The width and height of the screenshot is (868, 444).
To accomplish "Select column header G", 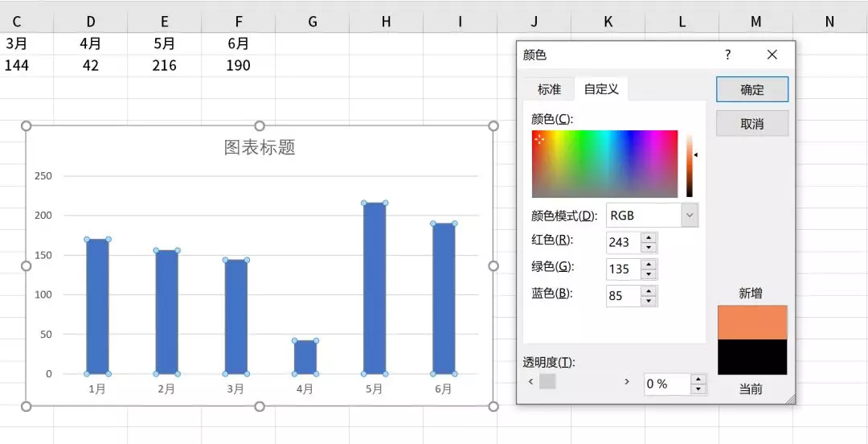I will pyautogui.click(x=312, y=22).
